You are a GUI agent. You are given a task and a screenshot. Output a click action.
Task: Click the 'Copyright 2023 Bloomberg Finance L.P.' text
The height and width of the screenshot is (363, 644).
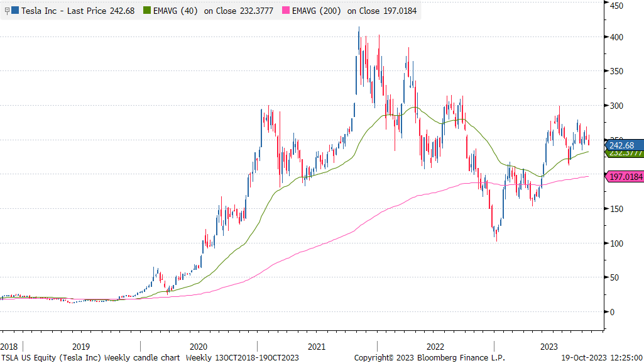click(x=430, y=358)
